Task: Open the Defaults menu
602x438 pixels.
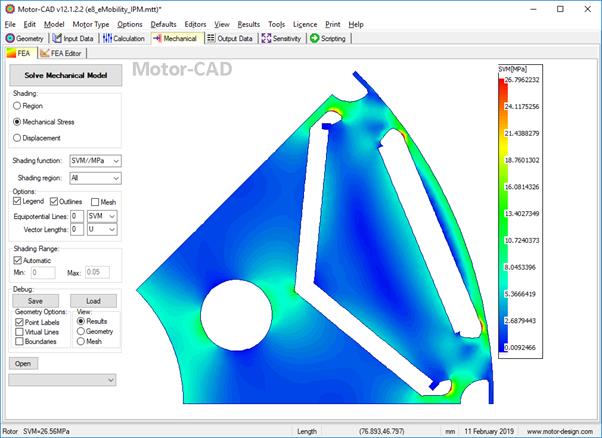Action: tap(164, 24)
